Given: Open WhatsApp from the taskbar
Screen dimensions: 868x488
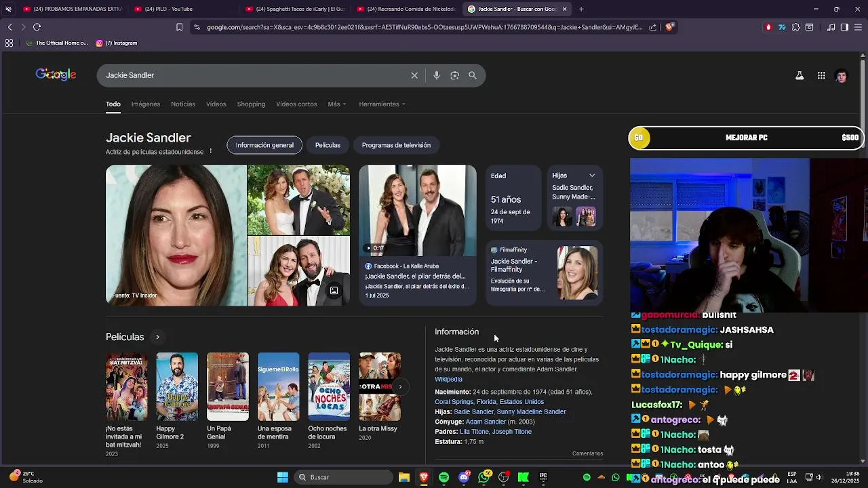Looking at the screenshot, I should point(484,477).
